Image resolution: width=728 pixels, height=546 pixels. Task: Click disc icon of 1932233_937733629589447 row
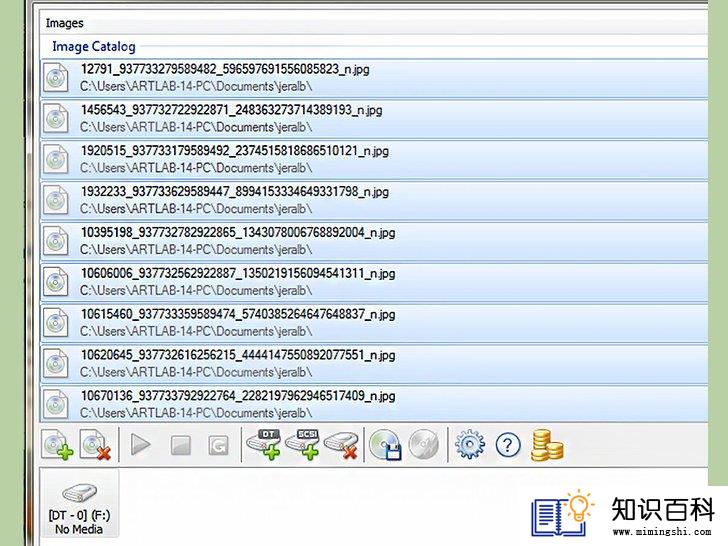(56, 201)
